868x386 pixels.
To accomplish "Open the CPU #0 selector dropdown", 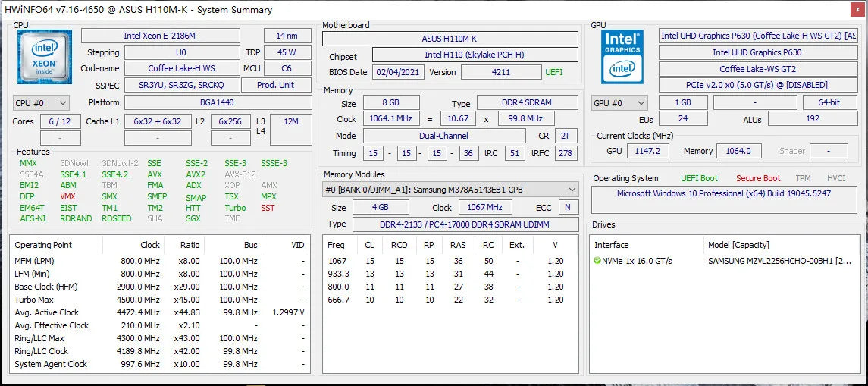I will [41, 102].
